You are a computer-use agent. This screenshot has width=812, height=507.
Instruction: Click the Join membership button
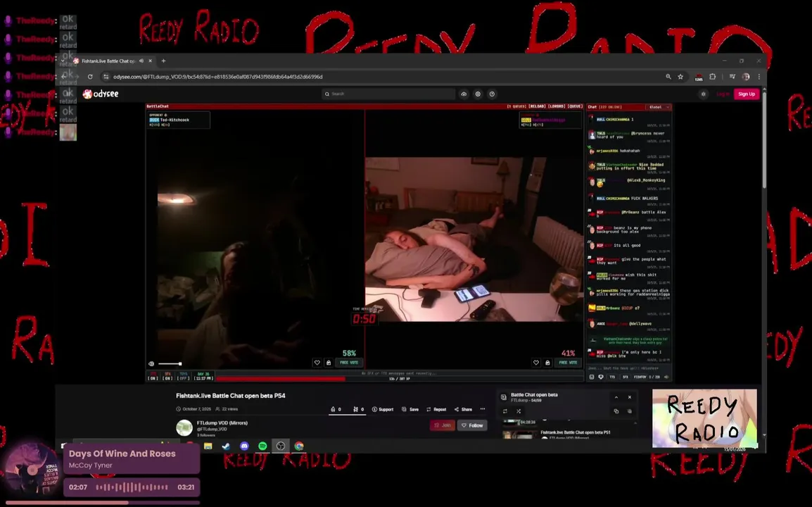(x=443, y=425)
